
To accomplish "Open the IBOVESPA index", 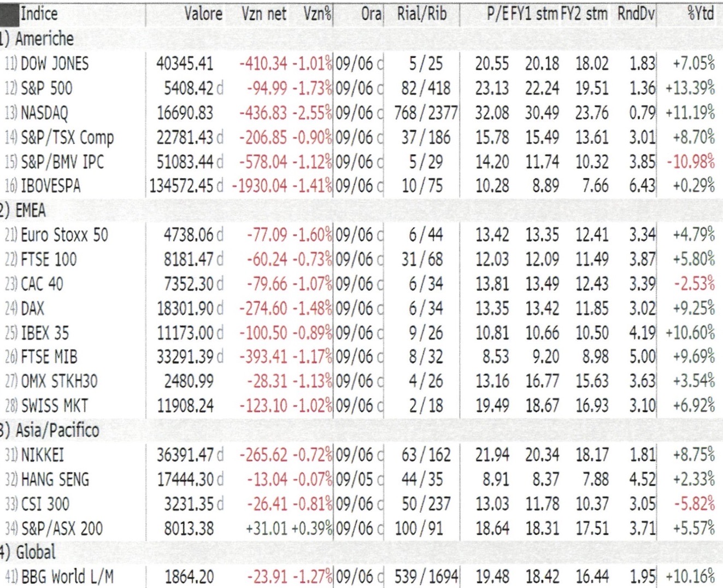I will [x=50, y=186].
